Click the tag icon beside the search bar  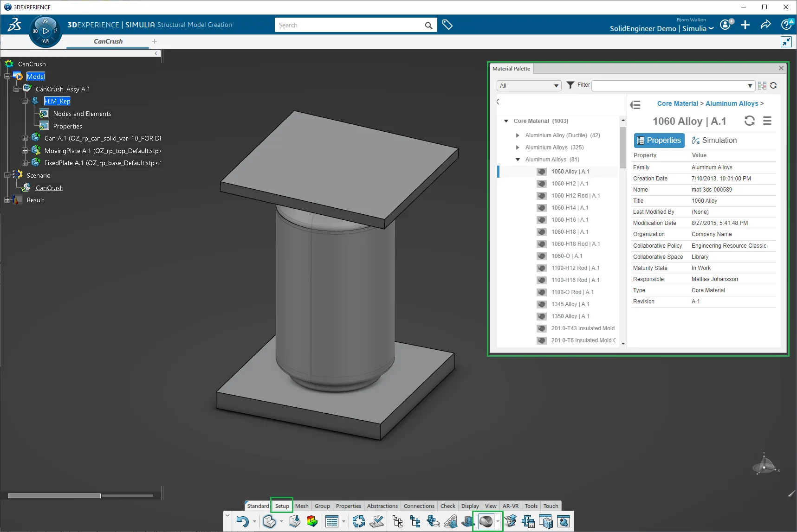pos(447,25)
